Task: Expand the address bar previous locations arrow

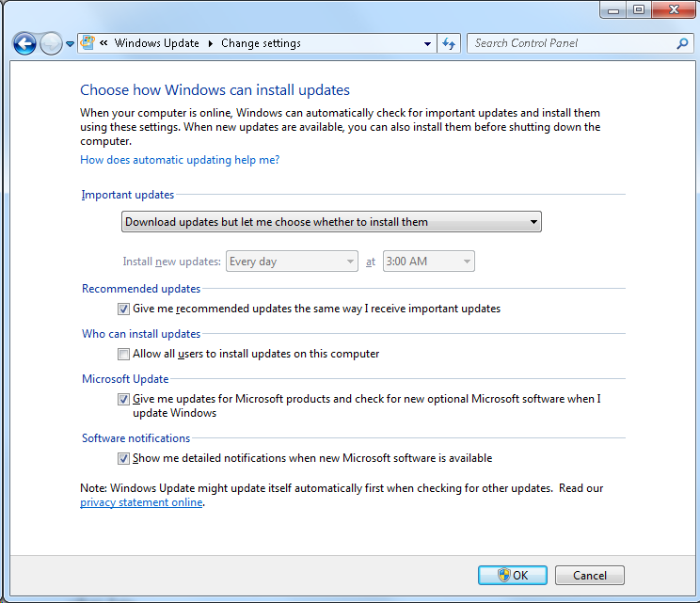Action: pos(427,43)
